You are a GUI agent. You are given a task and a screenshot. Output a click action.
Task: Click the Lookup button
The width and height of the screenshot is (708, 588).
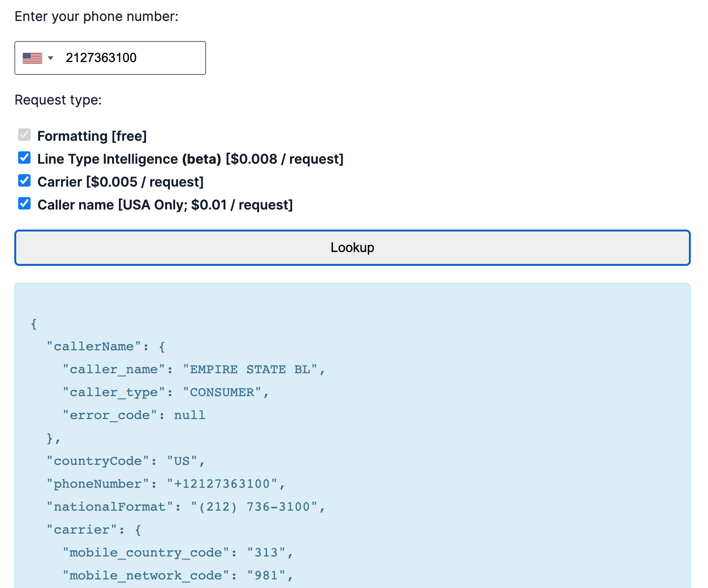tap(353, 248)
